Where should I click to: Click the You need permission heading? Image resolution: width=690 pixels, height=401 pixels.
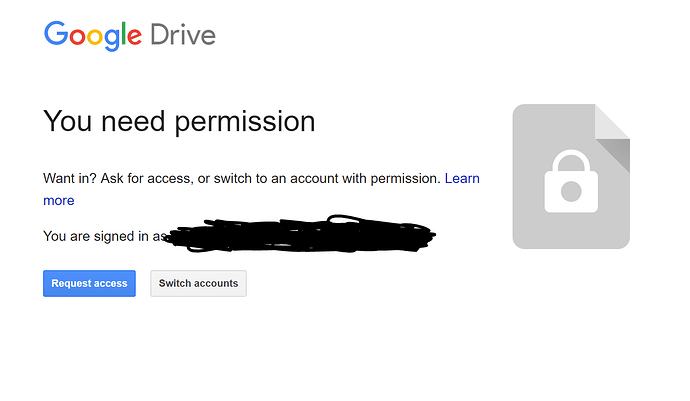click(x=179, y=122)
